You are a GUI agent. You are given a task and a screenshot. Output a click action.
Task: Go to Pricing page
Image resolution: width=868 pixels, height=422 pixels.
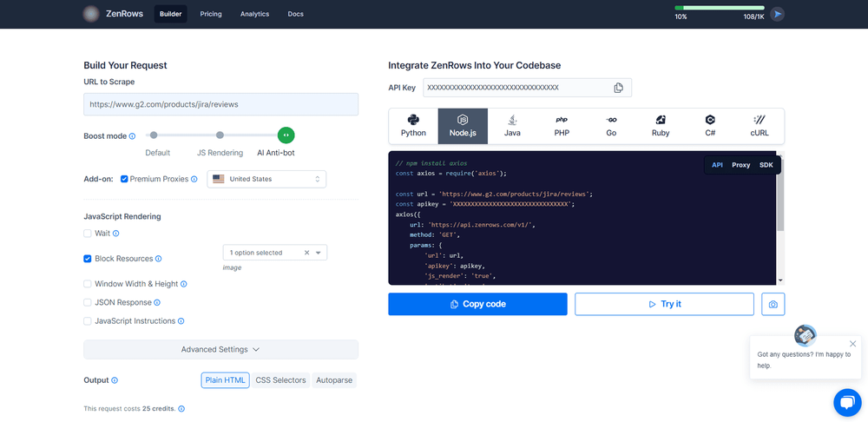(x=211, y=14)
